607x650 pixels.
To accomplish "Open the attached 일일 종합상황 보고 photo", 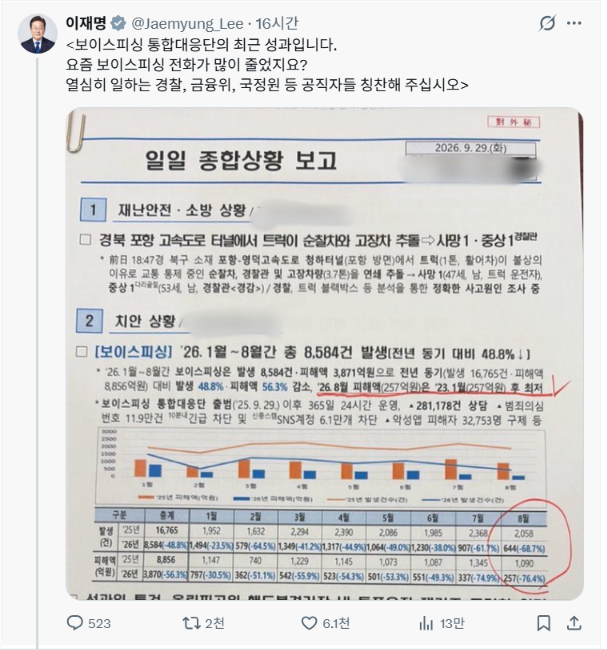I will (x=325, y=354).
